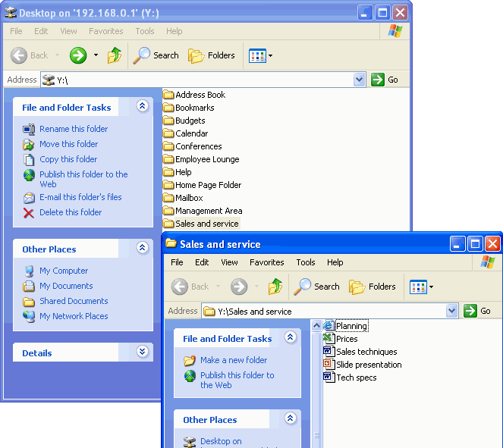This screenshot has width=503, height=448.
Task: Click green Forward arrow in Desktop window
Action: click(78, 55)
